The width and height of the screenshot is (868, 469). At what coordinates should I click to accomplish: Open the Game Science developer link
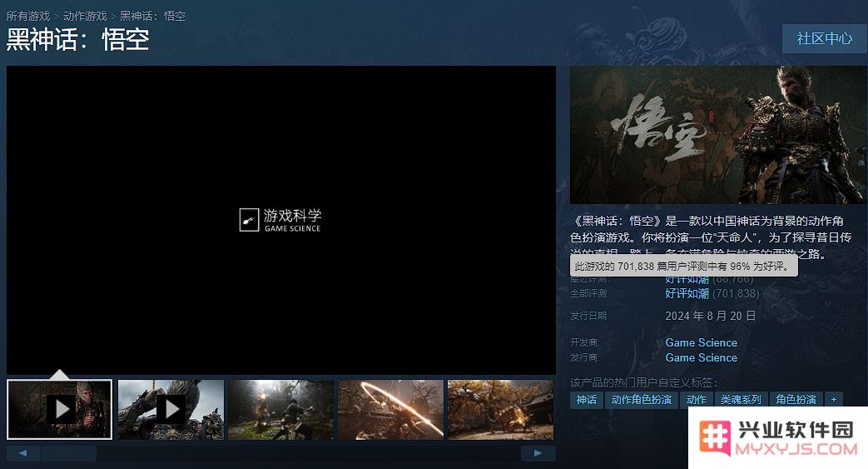click(702, 342)
